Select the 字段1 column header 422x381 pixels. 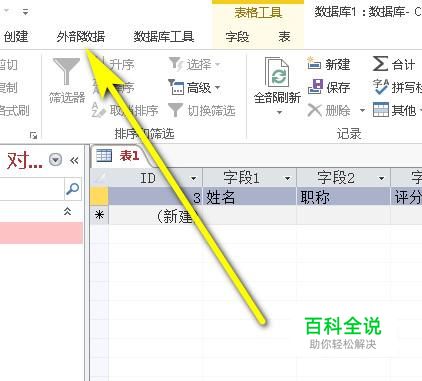pos(249,178)
